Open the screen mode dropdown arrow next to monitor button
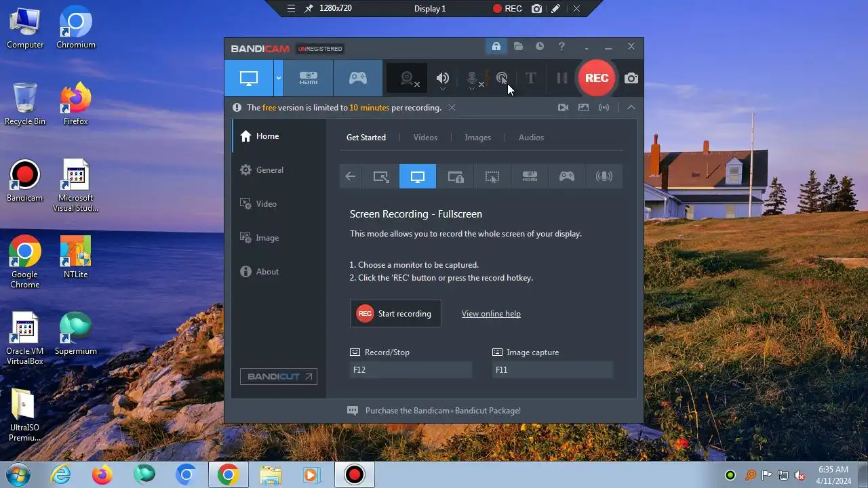Image resolution: width=868 pixels, height=488 pixels. (x=279, y=78)
